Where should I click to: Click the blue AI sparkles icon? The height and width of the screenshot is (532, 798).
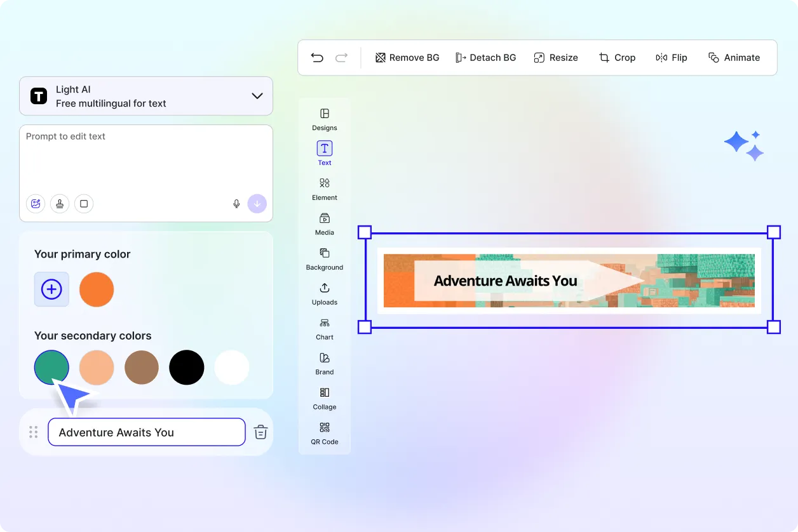[744, 145]
